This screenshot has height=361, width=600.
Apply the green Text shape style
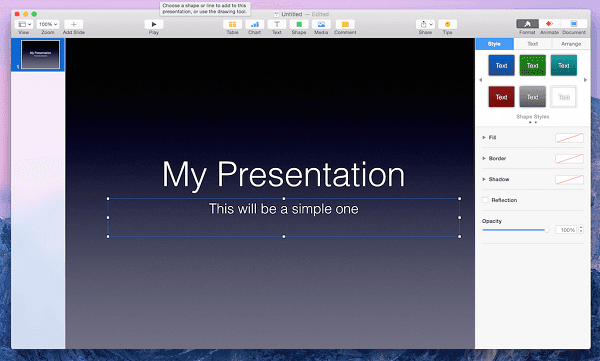533,65
